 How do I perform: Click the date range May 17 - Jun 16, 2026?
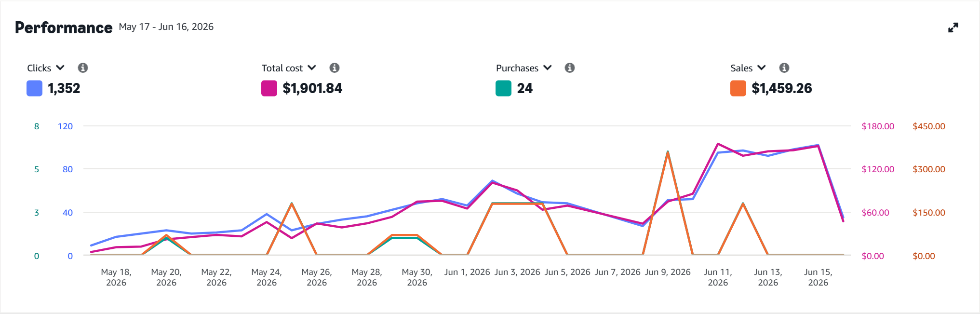click(166, 27)
